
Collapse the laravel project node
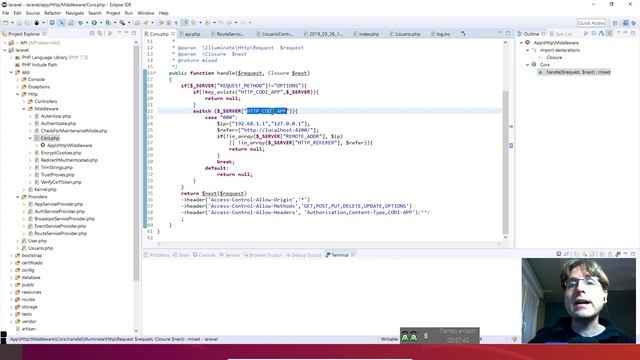[x=5, y=50]
